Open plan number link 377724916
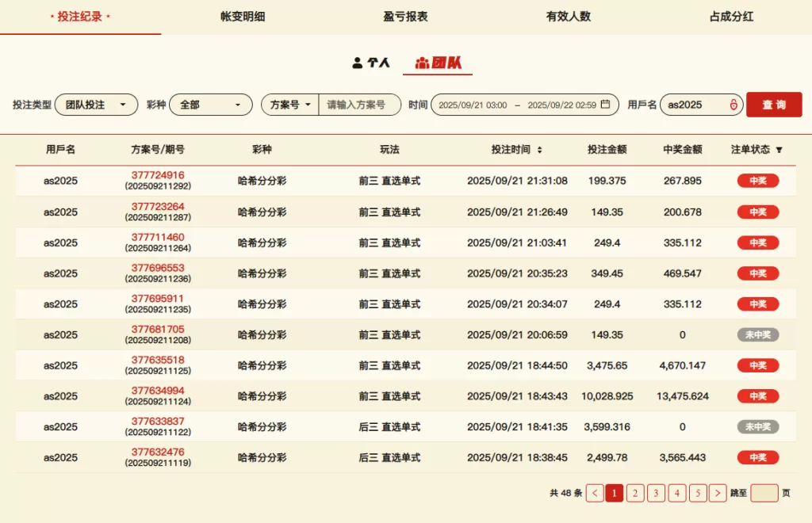 coord(158,175)
